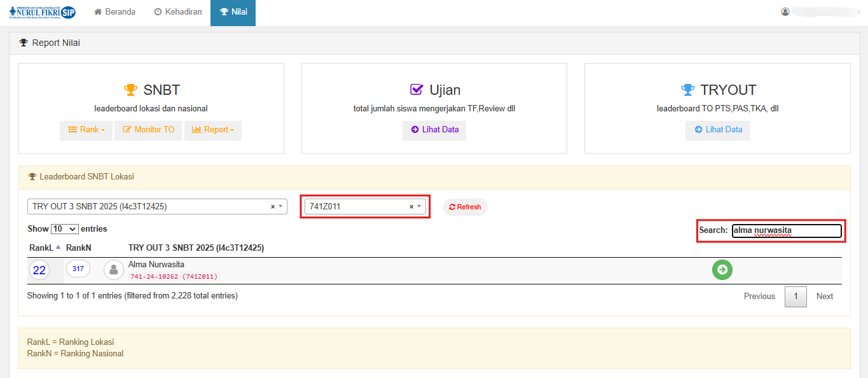Click Lihat Data under Ujian
Viewport: 868px width, 378px height.
coord(434,130)
